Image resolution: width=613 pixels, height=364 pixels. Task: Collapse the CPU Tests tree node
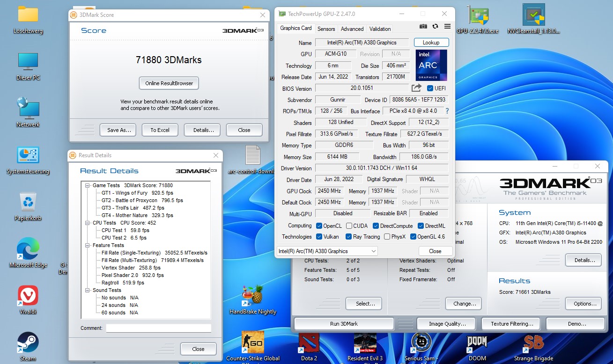(x=88, y=223)
